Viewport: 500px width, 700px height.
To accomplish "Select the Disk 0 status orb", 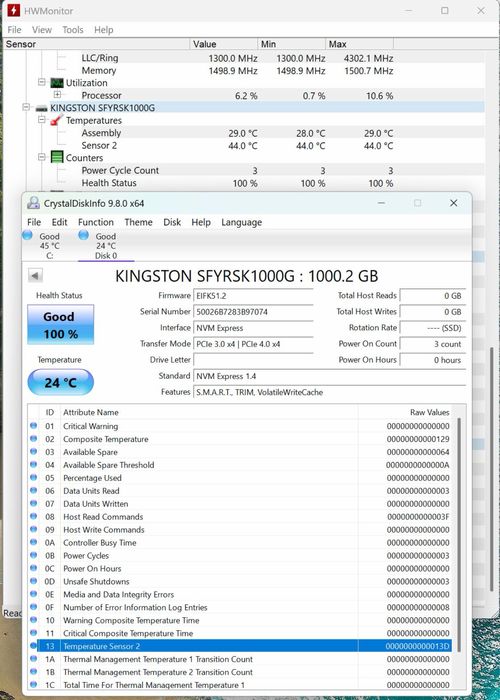I will coord(83,235).
